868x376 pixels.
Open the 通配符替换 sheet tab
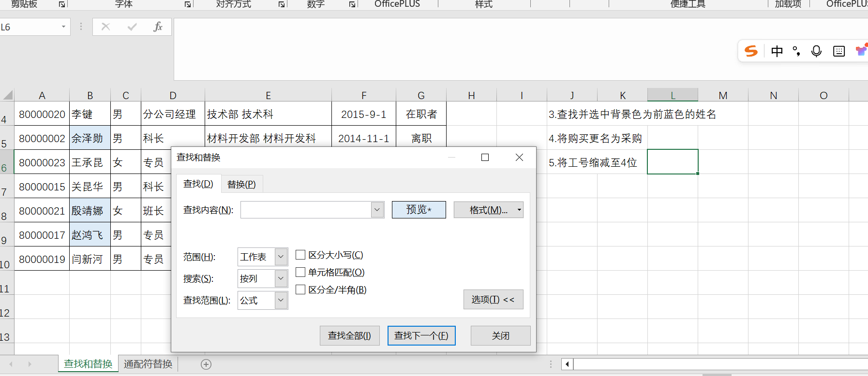click(x=148, y=364)
